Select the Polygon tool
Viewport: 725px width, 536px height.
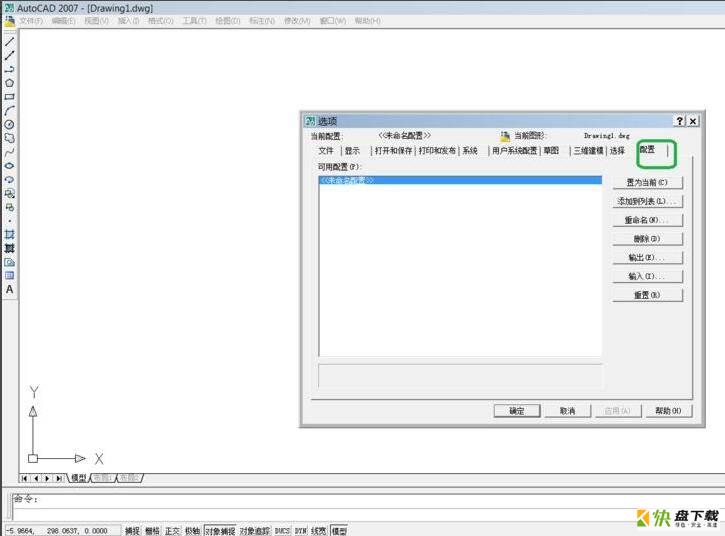(x=9, y=83)
